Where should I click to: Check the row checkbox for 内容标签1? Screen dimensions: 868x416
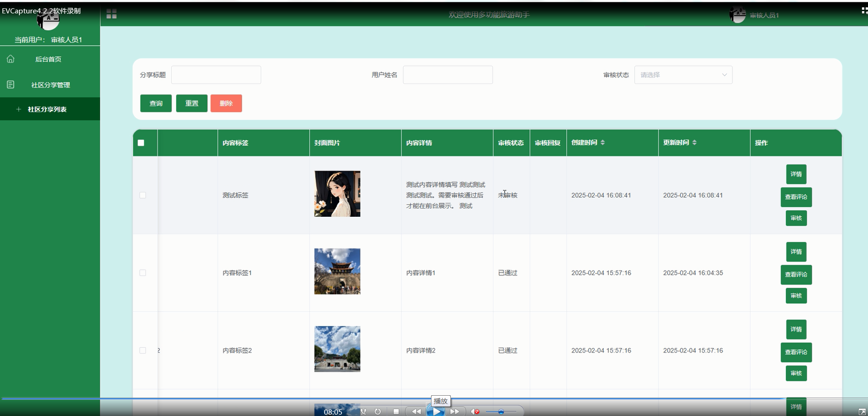pos(143,273)
